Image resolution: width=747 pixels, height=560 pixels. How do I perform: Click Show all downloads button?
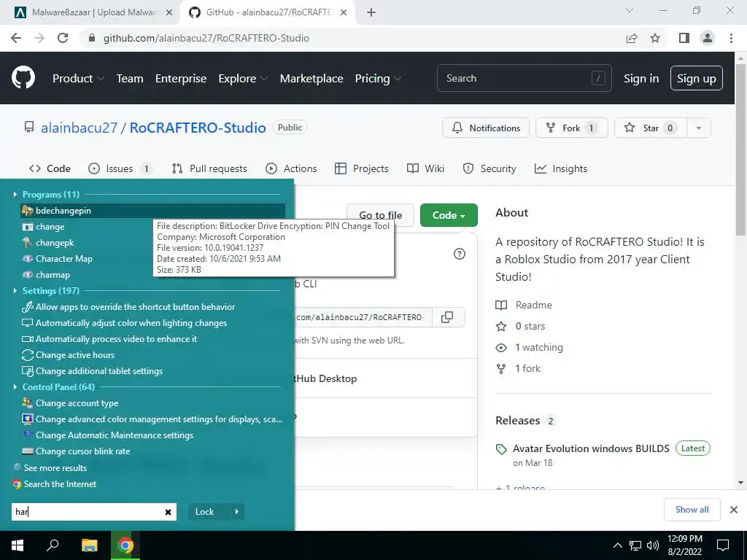(x=692, y=510)
